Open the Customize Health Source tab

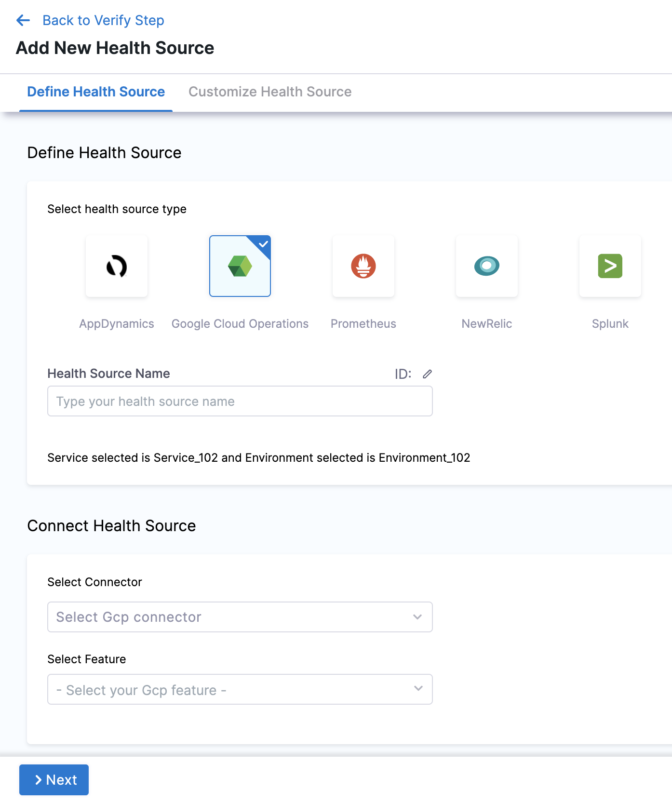pos(270,92)
